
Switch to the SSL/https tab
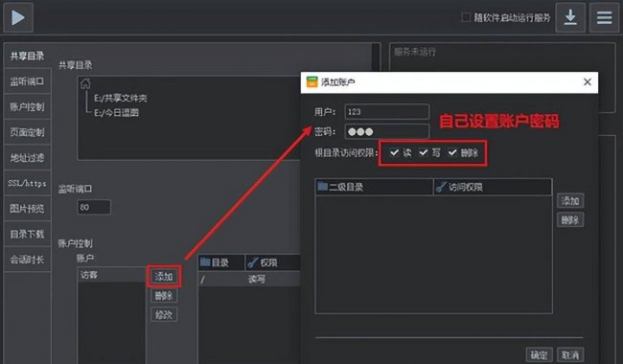(27, 183)
